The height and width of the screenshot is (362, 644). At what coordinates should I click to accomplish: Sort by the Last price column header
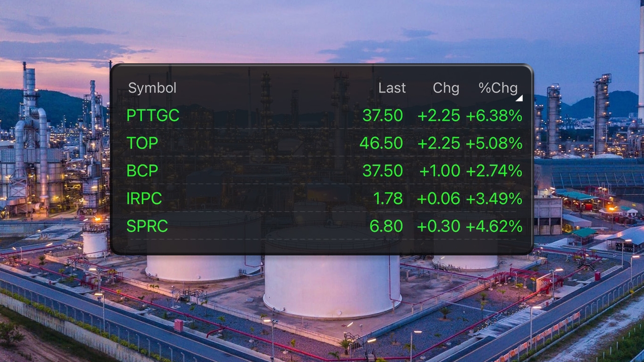tap(391, 88)
